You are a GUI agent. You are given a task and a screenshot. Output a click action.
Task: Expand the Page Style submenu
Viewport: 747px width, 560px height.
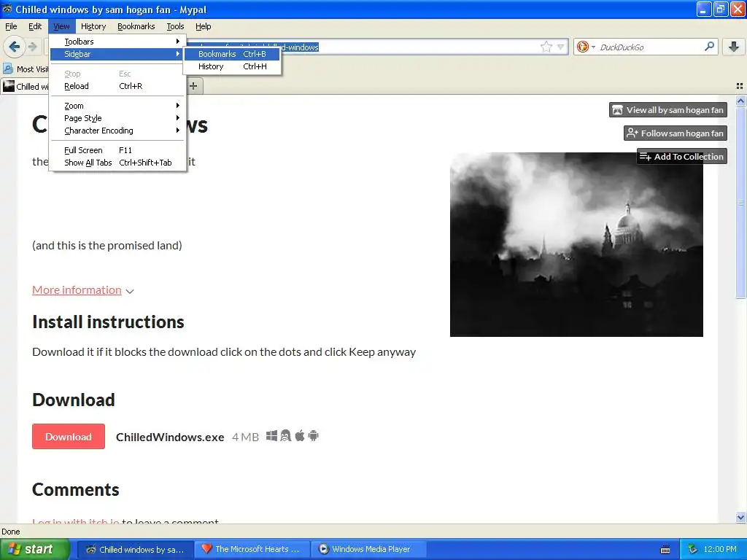click(117, 118)
